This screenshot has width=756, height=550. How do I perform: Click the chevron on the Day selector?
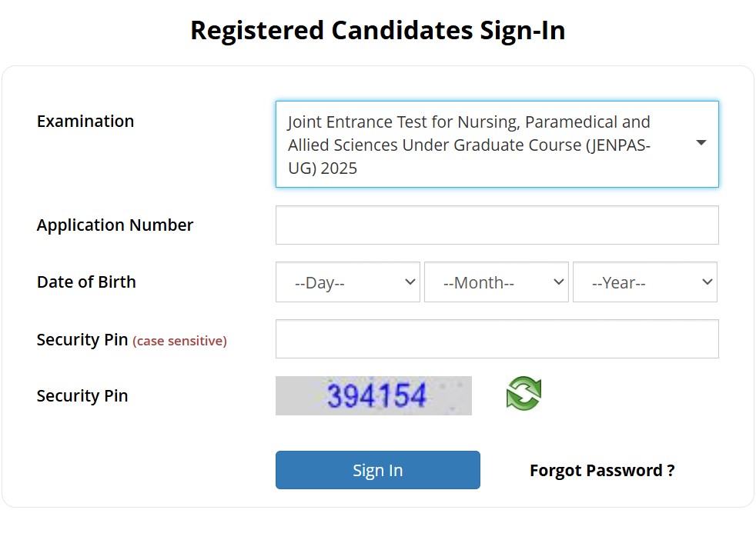click(410, 282)
